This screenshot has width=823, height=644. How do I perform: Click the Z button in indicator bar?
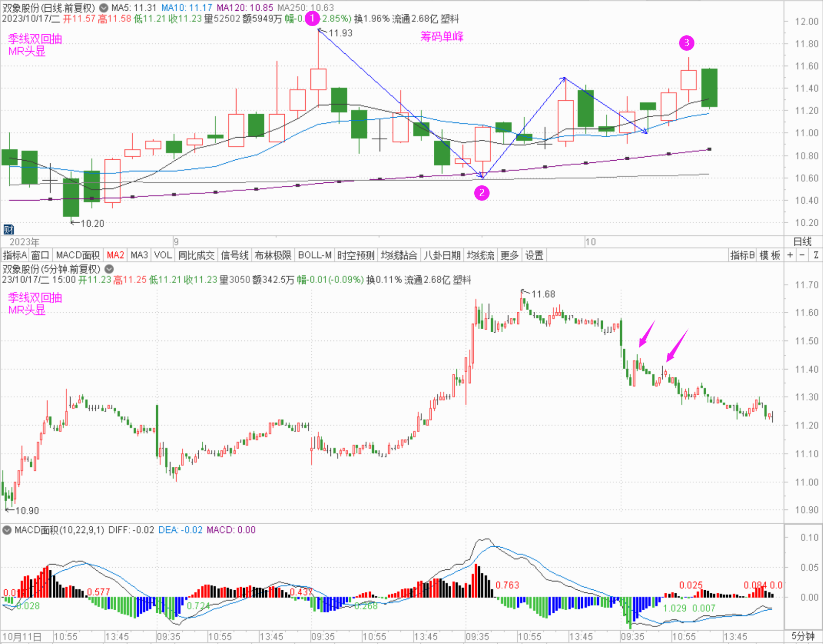tap(816, 255)
